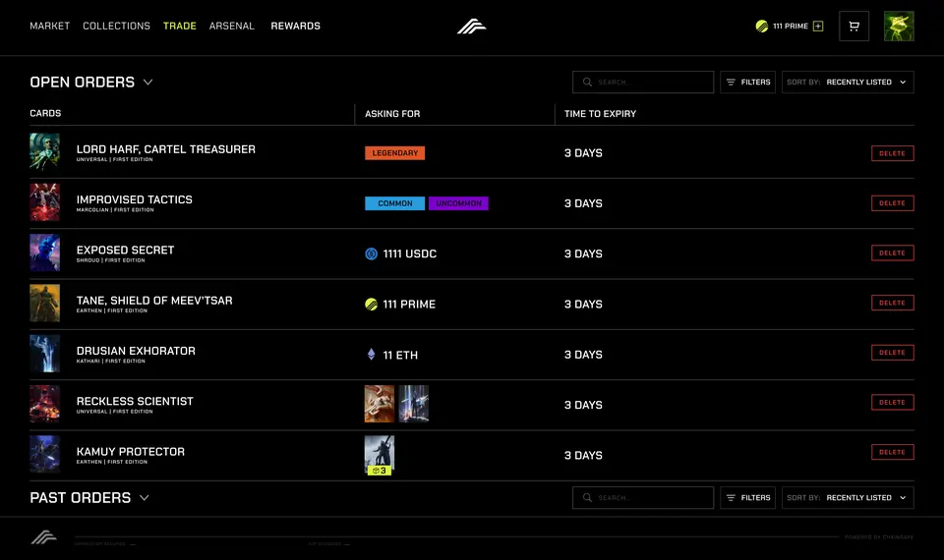This screenshot has width=944, height=560.
Task: Open Improvised Tactics card thumbnail
Action: pyautogui.click(x=45, y=202)
